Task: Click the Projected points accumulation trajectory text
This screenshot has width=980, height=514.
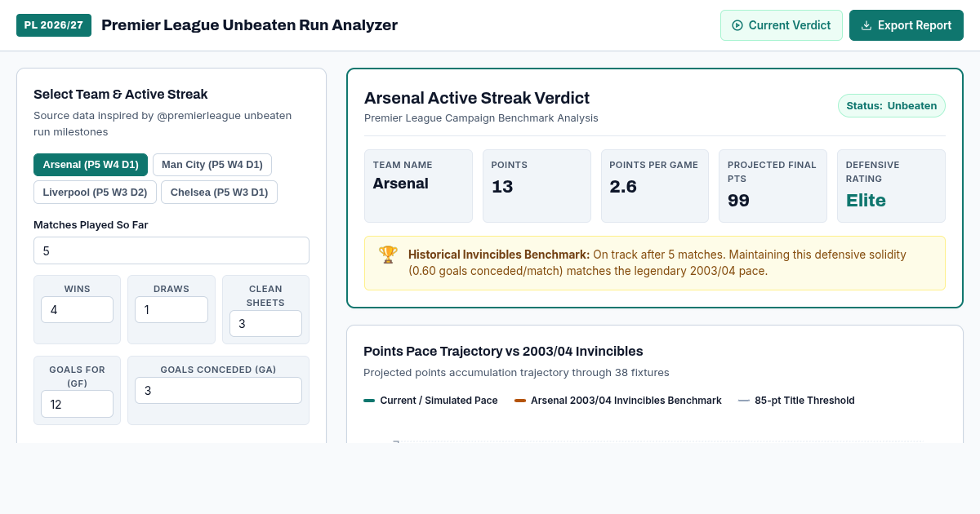Action: click(x=516, y=373)
